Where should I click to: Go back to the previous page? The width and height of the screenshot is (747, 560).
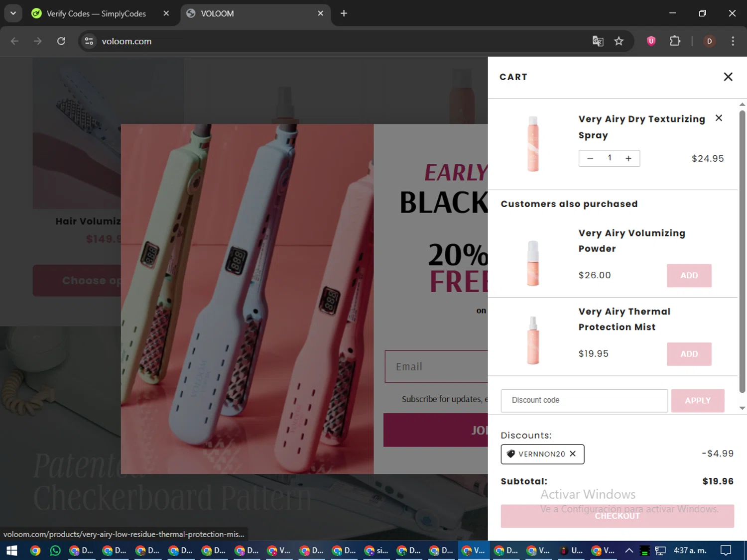[x=15, y=41]
